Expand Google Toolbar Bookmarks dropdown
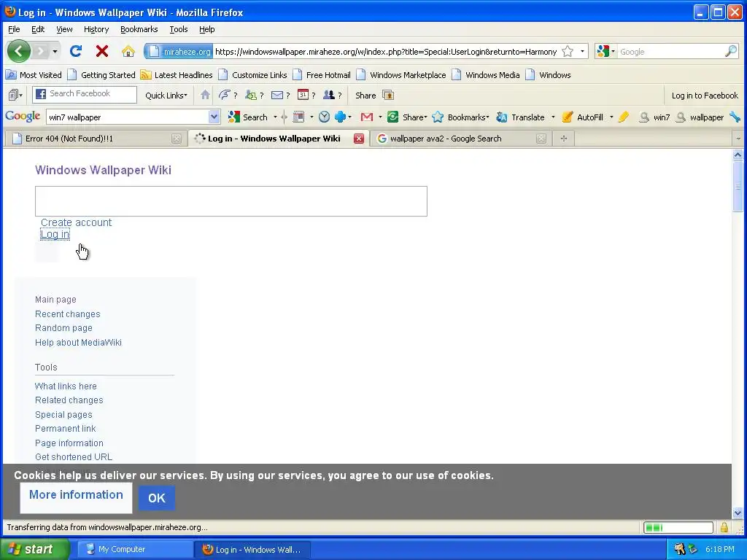747x560 pixels. point(487,117)
